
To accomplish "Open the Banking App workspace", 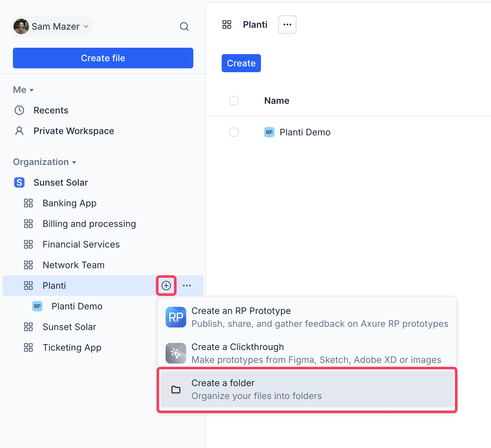I will click(69, 203).
